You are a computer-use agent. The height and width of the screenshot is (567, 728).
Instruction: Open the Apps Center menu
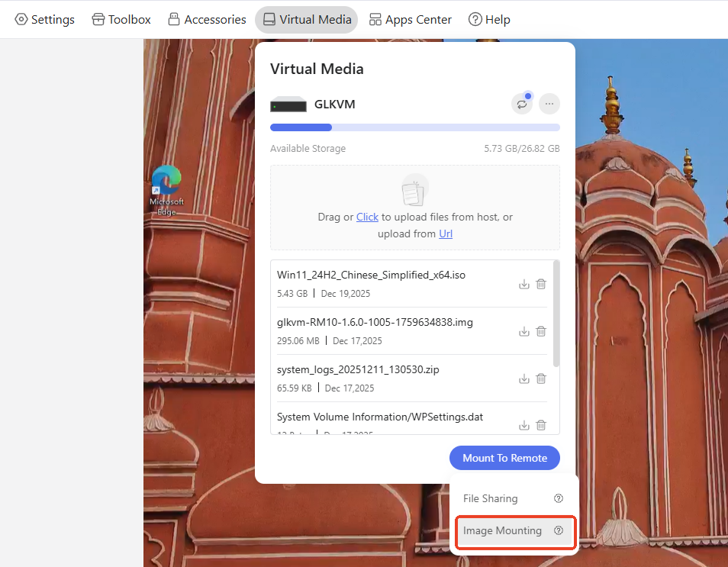click(410, 19)
